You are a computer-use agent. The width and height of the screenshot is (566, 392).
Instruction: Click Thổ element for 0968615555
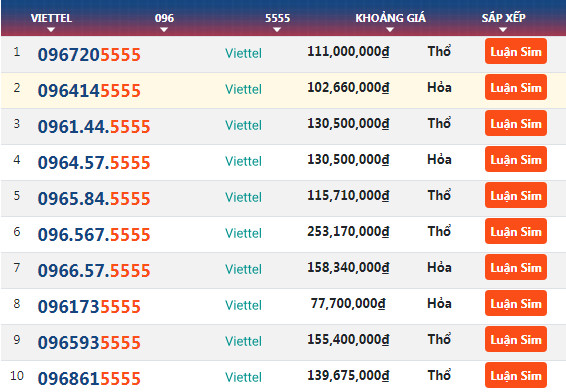click(439, 375)
